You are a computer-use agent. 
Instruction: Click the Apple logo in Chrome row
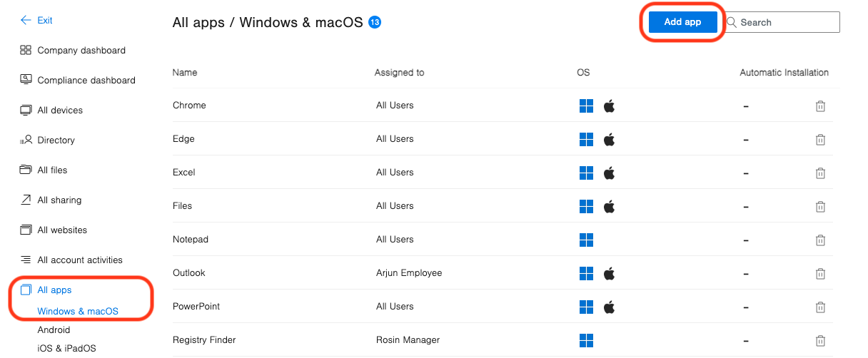609,106
